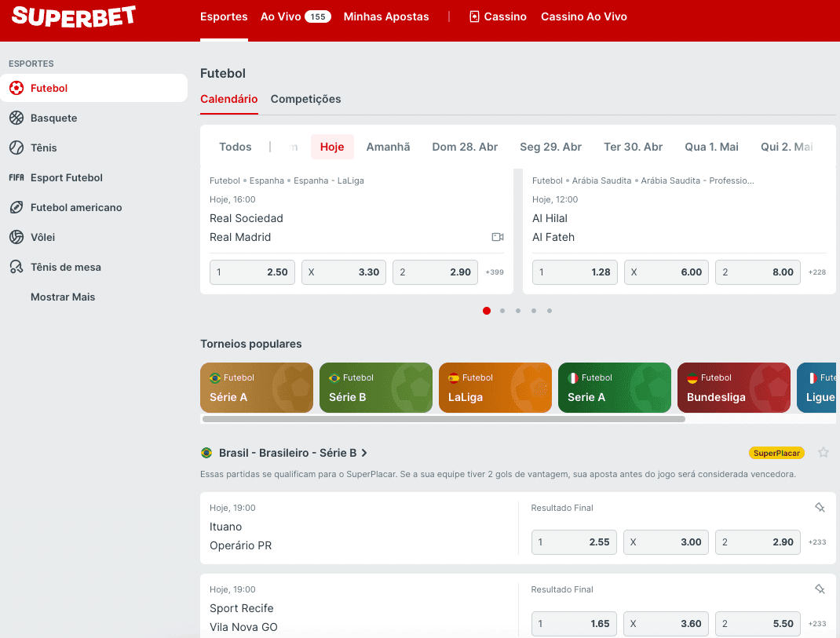Select Dom 28. Abr date
Image resolution: width=840 pixels, height=638 pixels.
click(465, 147)
